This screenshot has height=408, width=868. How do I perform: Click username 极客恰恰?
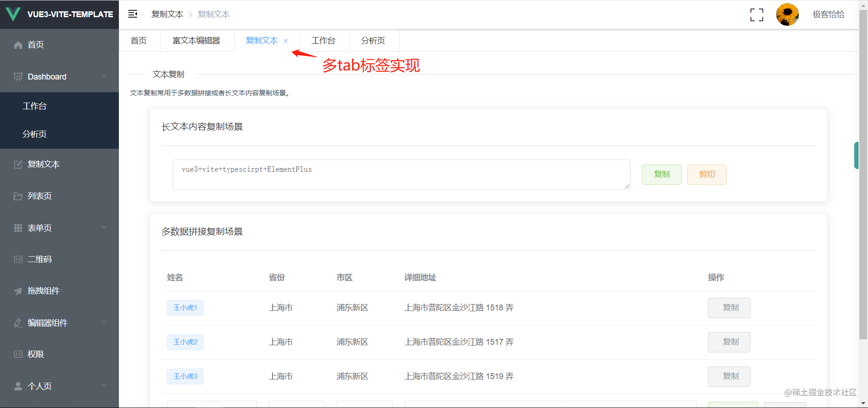click(829, 14)
